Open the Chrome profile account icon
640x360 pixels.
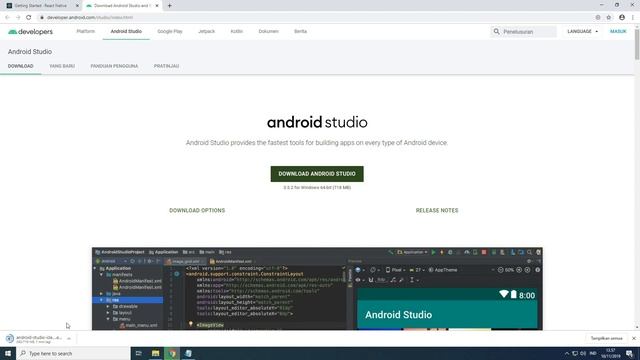click(x=622, y=18)
